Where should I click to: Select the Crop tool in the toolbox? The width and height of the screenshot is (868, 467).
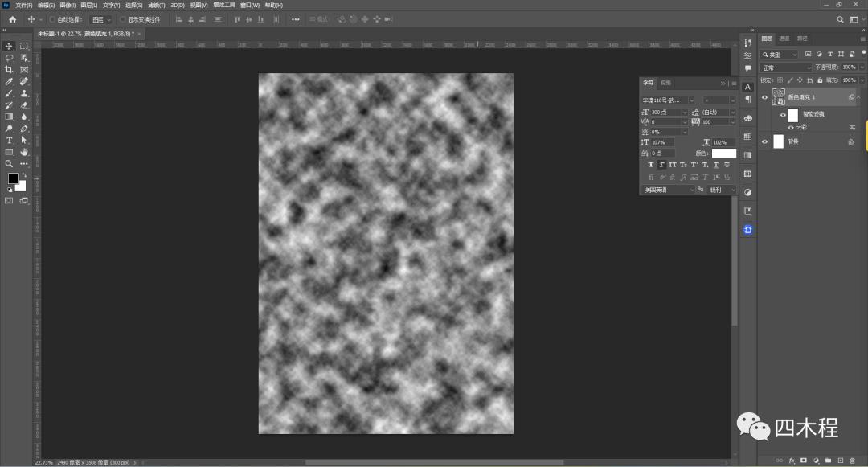(x=9, y=70)
